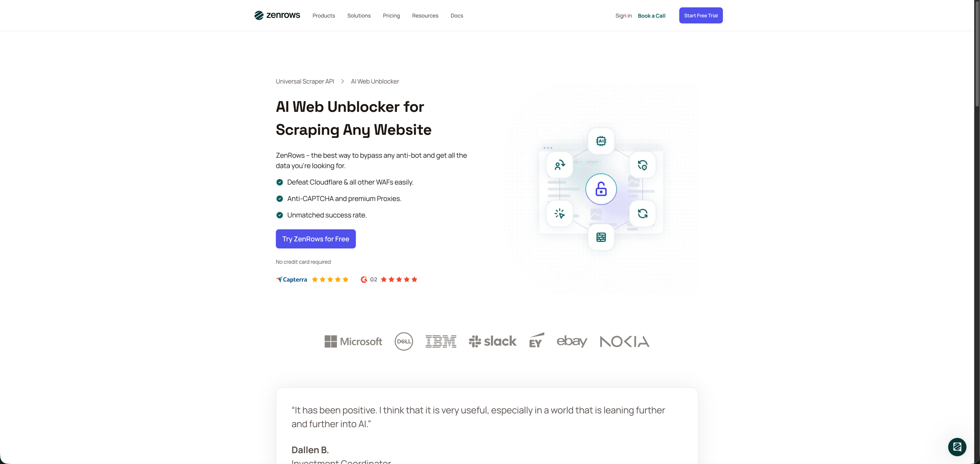Click the AI chip icon in the illustration
This screenshot has height=464, width=980.
[601, 141]
